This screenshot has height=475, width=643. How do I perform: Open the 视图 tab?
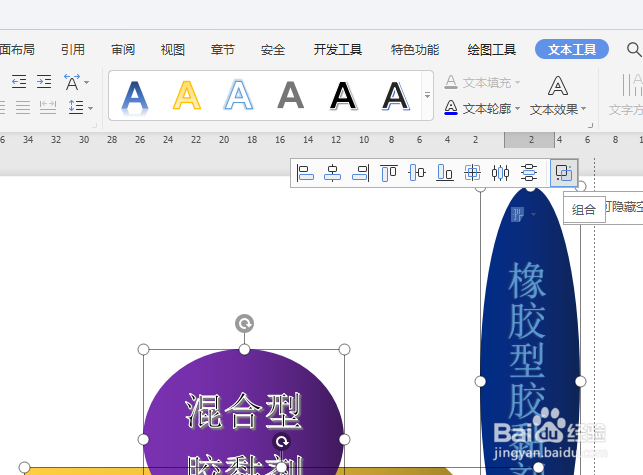[x=173, y=50]
